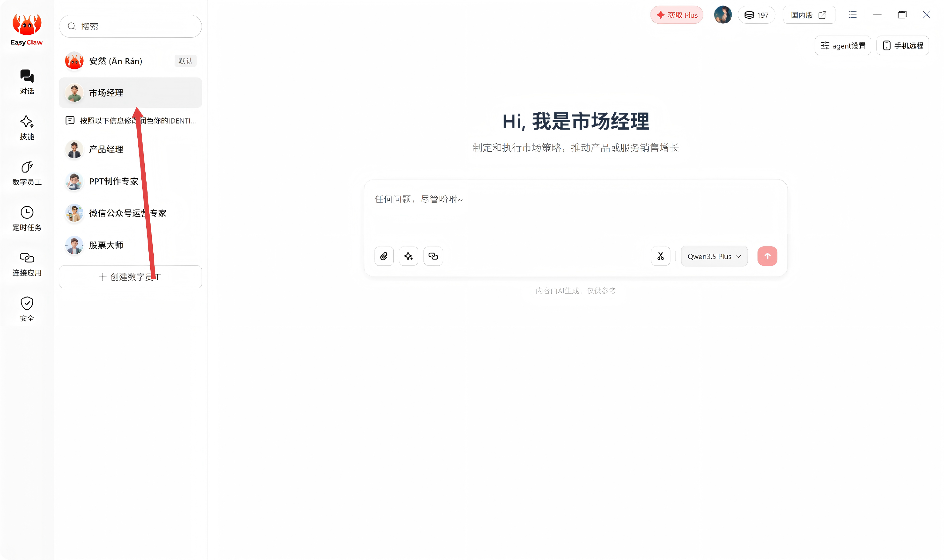Open the 安全 security section
Screen dimensions: 944x560
click(x=27, y=309)
